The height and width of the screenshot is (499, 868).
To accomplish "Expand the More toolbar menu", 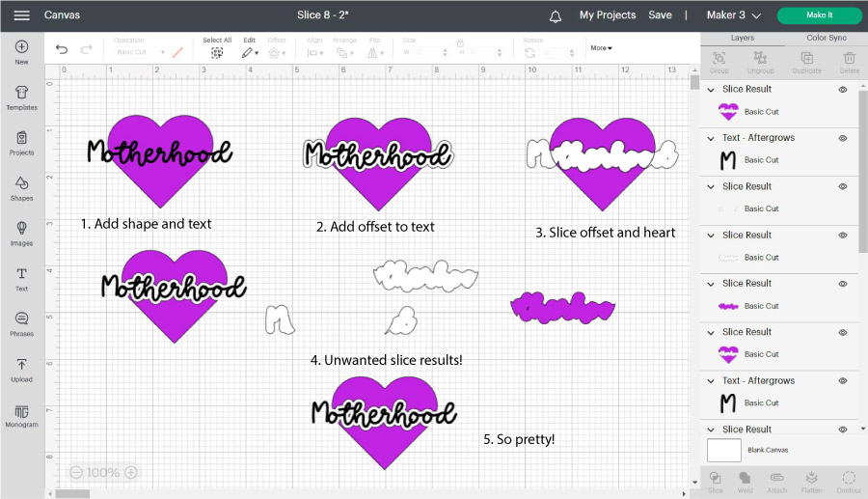I will 601,48.
